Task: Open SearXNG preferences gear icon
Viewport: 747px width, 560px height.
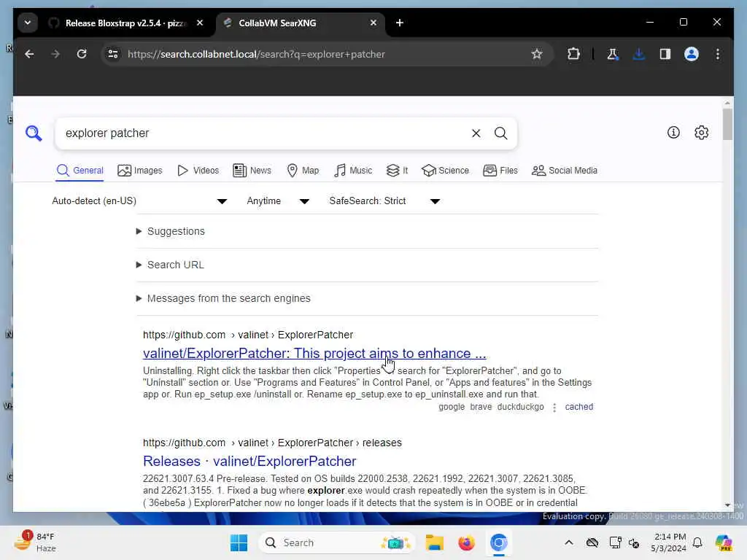Action: (x=701, y=133)
